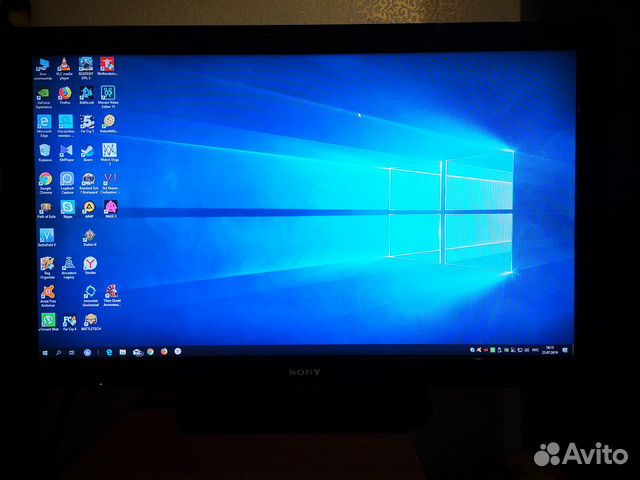The height and width of the screenshot is (480, 640).
Task: Open Avast Free Antivirus shortcut
Action: click(x=48, y=296)
